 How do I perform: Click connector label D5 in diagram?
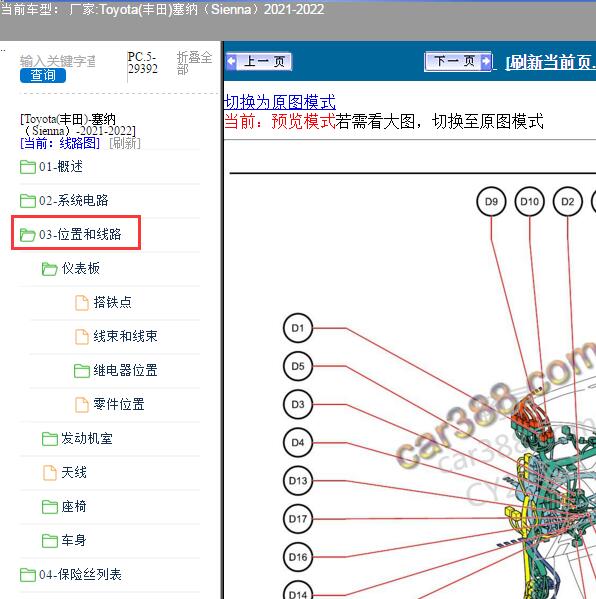298,366
